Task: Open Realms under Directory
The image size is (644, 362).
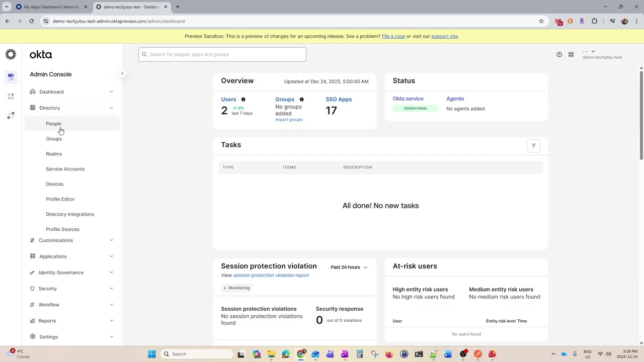Action: pos(54,154)
